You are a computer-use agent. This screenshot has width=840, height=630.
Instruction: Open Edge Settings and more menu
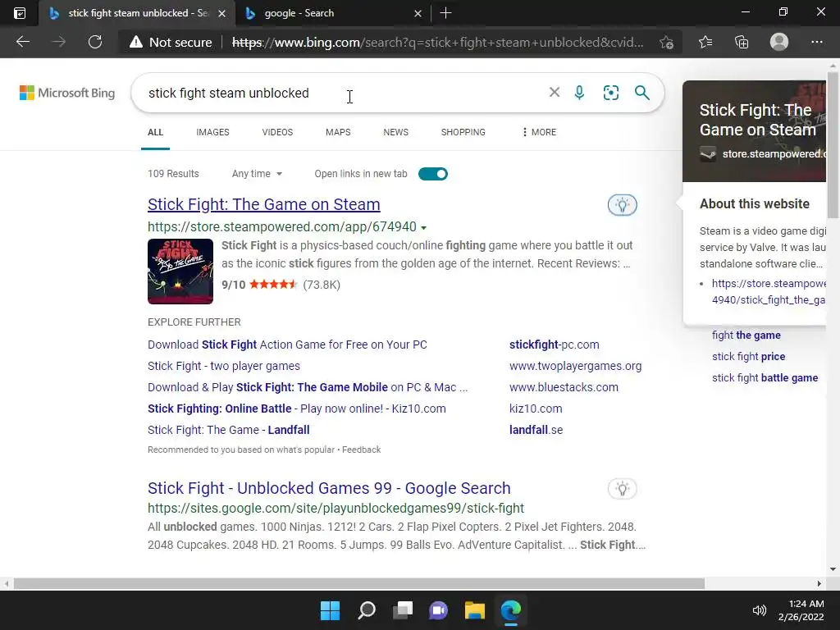coord(816,42)
